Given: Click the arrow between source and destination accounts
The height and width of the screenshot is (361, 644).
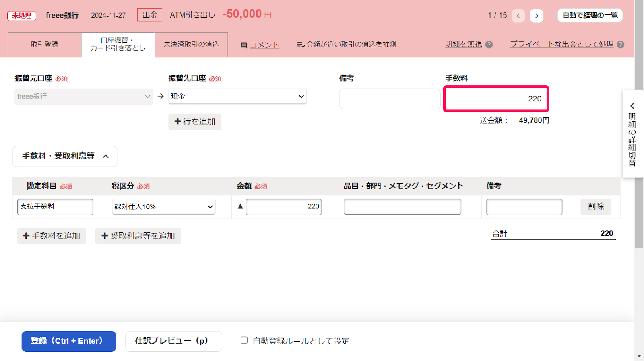Looking at the screenshot, I should (x=161, y=96).
